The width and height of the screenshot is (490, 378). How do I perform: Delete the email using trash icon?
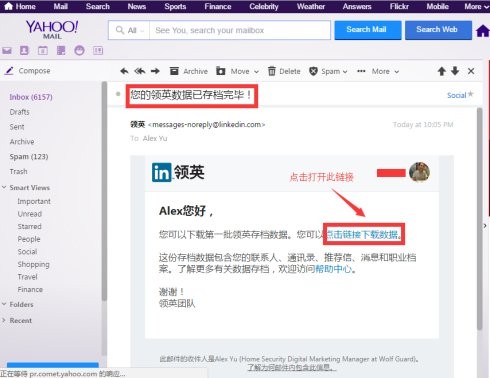(272, 71)
